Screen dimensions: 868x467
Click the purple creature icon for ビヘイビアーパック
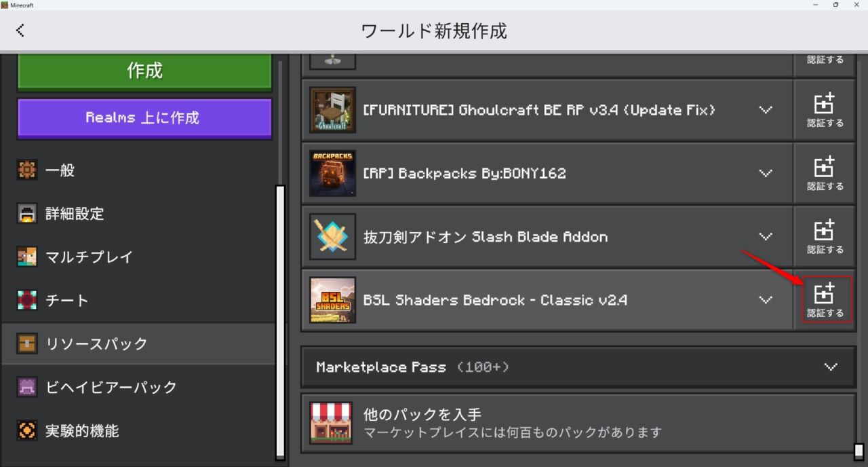(27, 387)
